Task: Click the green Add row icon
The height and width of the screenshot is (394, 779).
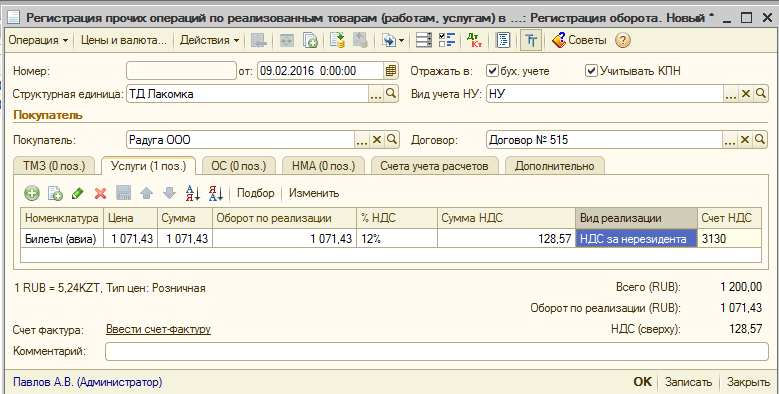Action: [x=32, y=193]
